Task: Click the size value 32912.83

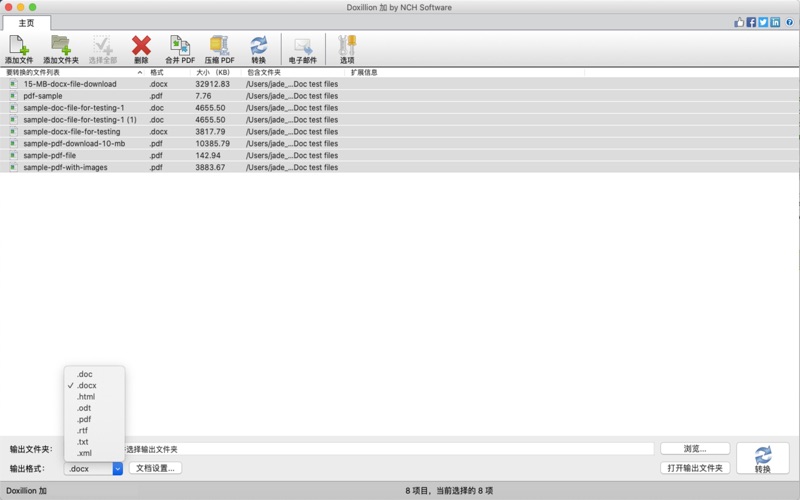Action: [212, 84]
